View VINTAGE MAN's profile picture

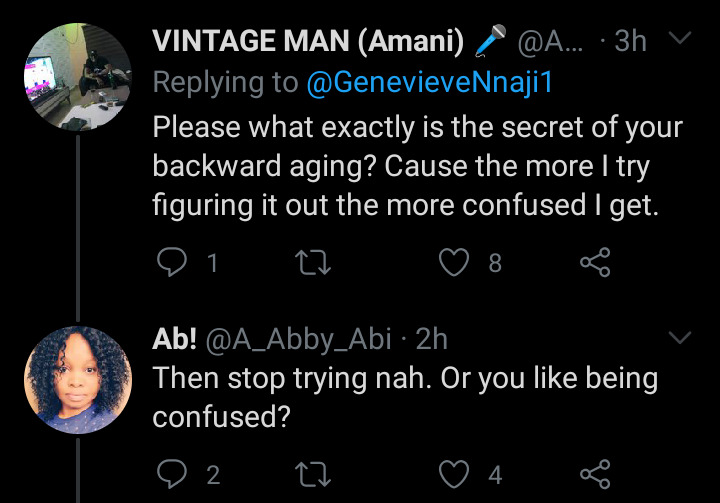(x=77, y=78)
